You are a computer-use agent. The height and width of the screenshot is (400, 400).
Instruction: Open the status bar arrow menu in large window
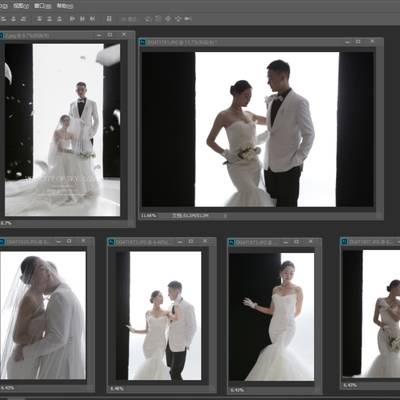225,216
